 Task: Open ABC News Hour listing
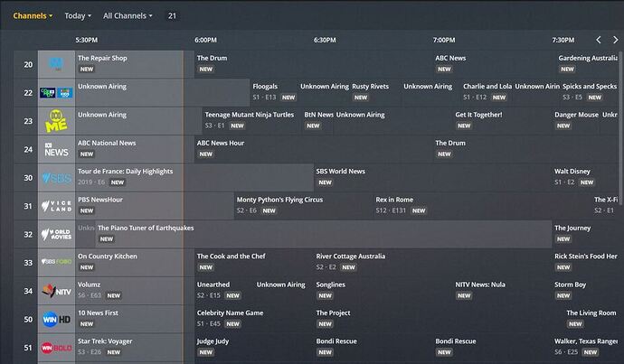pyautogui.click(x=314, y=149)
